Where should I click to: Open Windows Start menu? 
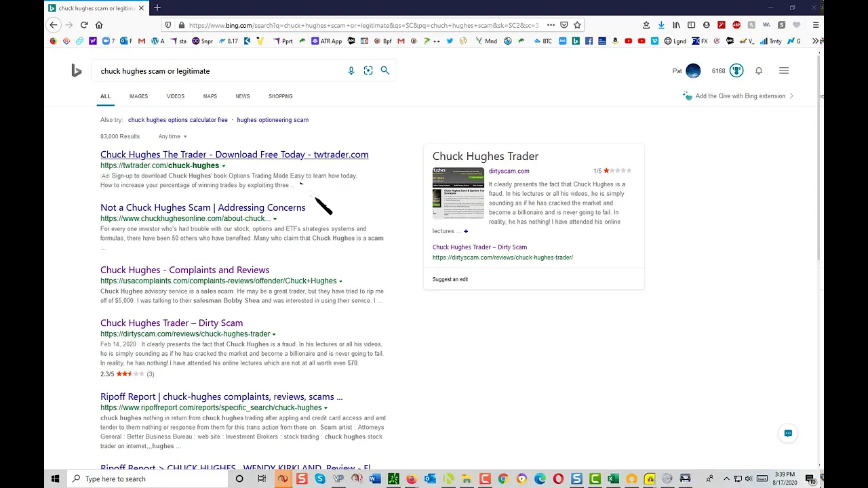click(x=55, y=479)
